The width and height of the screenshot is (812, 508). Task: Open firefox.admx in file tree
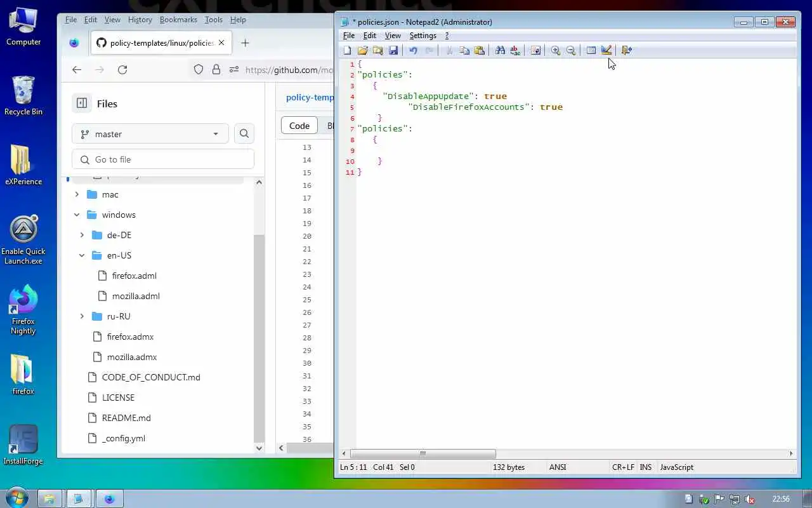tap(130, 337)
